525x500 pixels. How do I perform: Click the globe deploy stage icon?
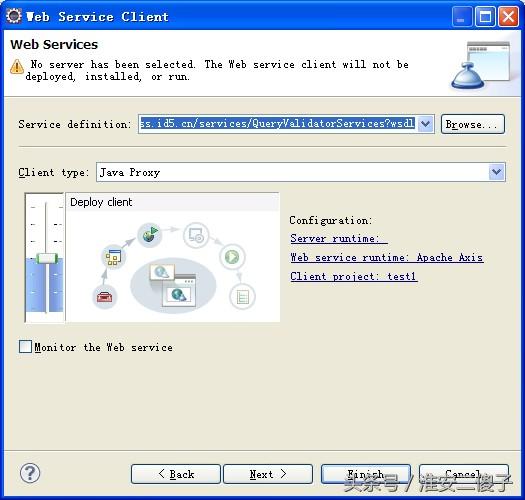[150, 234]
